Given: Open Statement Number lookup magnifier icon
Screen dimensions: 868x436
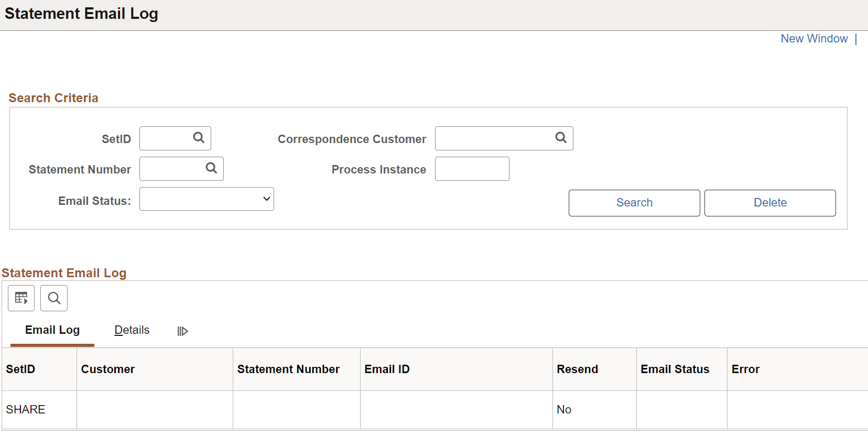Looking at the screenshot, I should [211, 168].
